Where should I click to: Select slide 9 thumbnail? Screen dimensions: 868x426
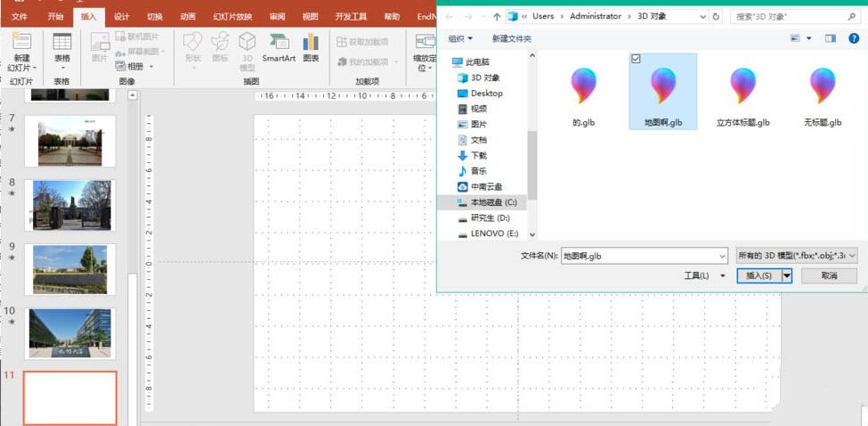[x=69, y=268]
